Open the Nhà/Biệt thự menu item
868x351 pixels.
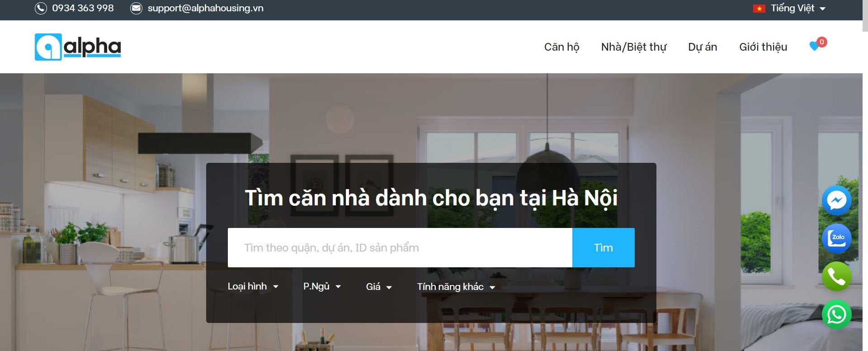634,47
